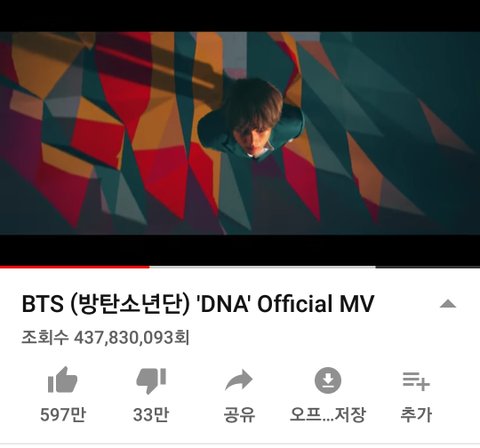The height and width of the screenshot is (448, 480).
Task: Click the unplayed dark end of the progress bar
Action: (428, 267)
